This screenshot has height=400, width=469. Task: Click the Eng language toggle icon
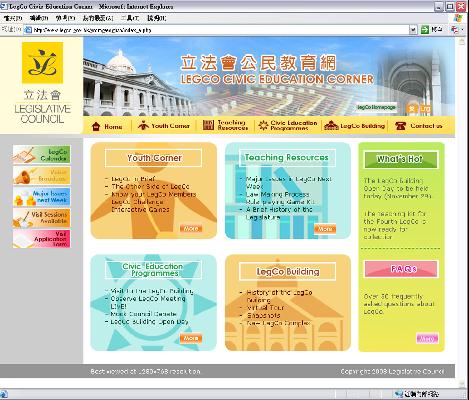425,108
